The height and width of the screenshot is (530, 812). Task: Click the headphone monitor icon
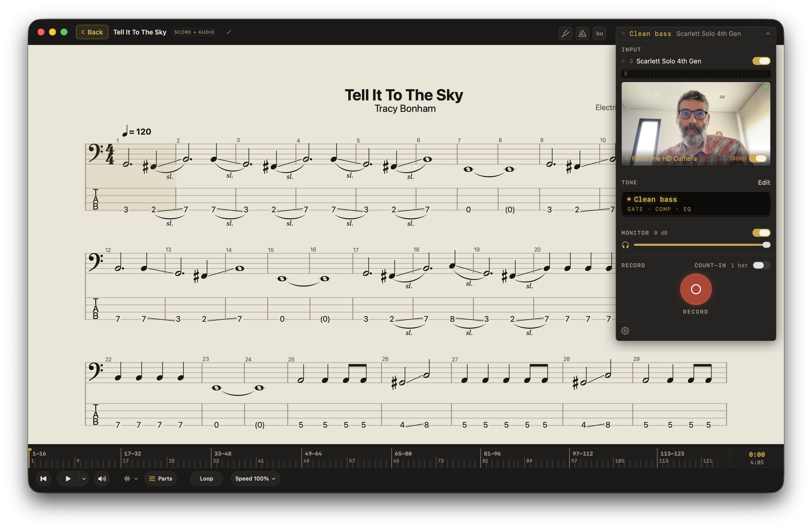(625, 245)
